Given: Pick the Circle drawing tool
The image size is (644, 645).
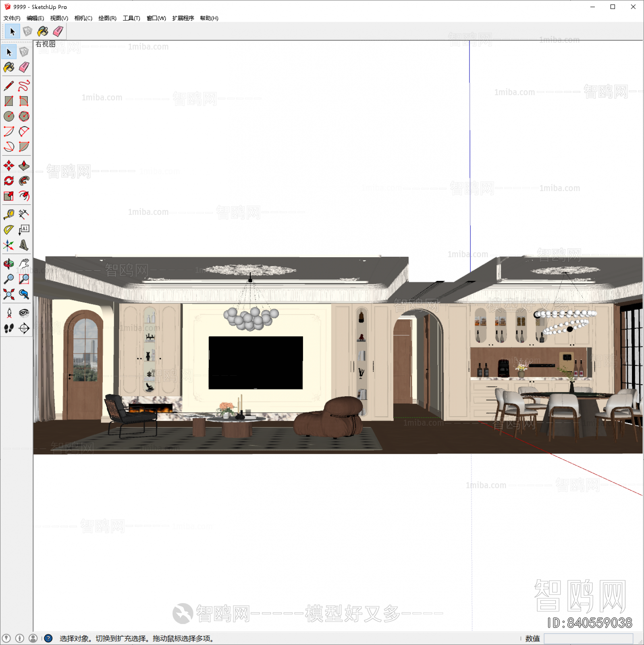Looking at the screenshot, I should tap(9, 117).
